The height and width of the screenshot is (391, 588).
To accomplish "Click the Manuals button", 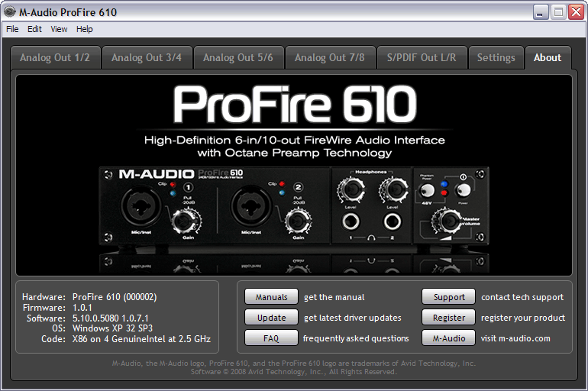I will click(x=271, y=297).
